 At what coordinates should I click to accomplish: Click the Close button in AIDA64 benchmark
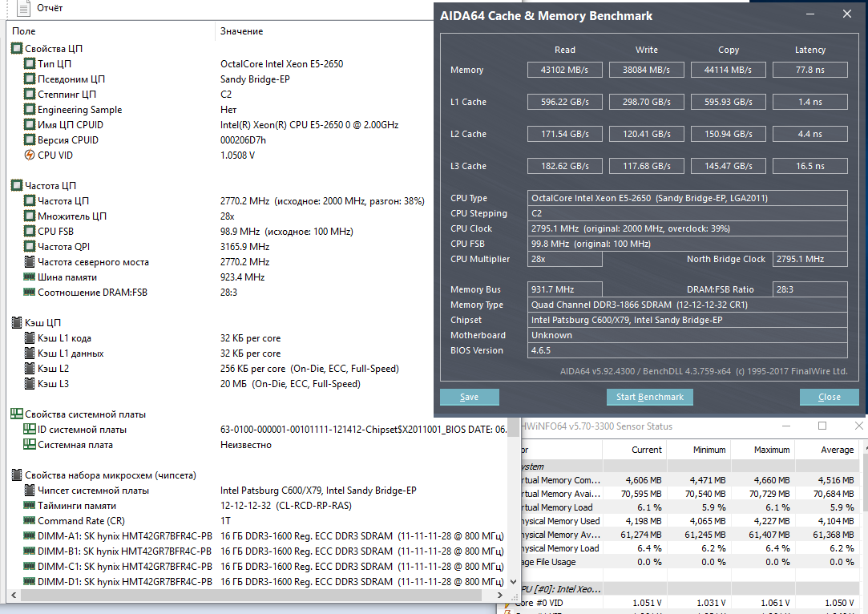830,397
